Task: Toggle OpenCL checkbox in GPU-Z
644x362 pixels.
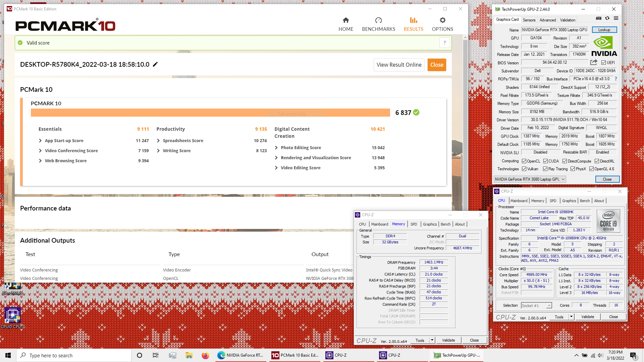Action: 524,161
